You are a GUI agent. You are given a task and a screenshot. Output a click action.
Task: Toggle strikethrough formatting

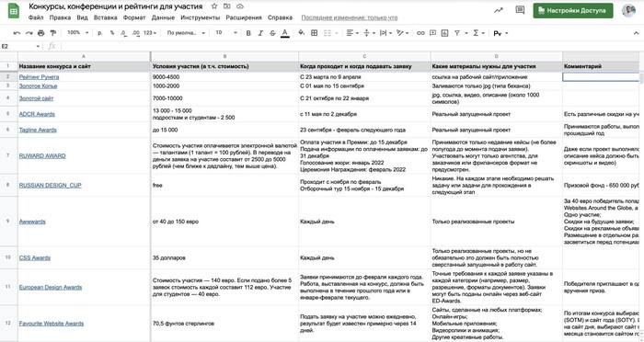coord(272,33)
